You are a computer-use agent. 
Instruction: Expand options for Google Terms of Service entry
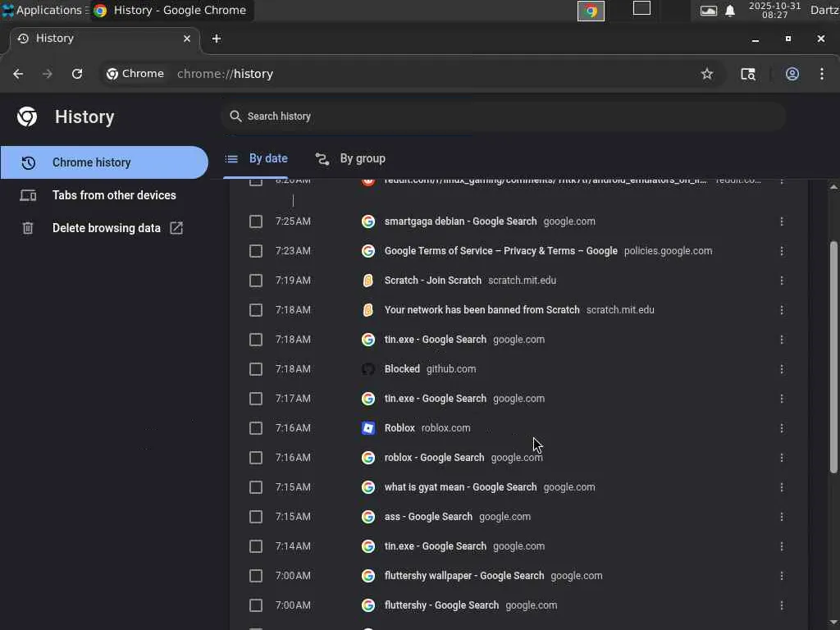[782, 251]
